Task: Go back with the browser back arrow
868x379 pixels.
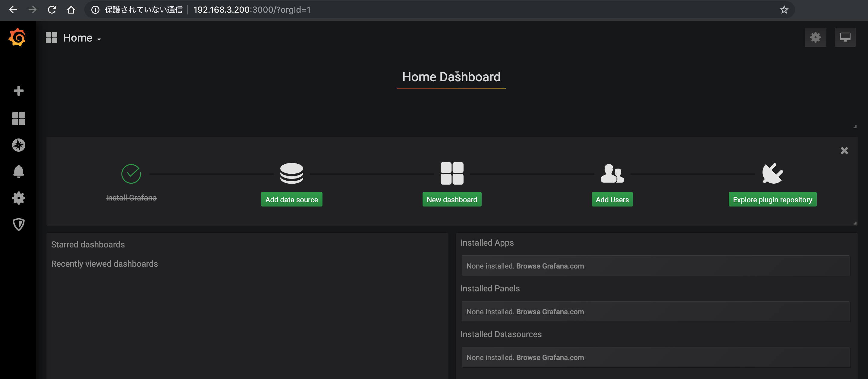Action: pos(13,10)
